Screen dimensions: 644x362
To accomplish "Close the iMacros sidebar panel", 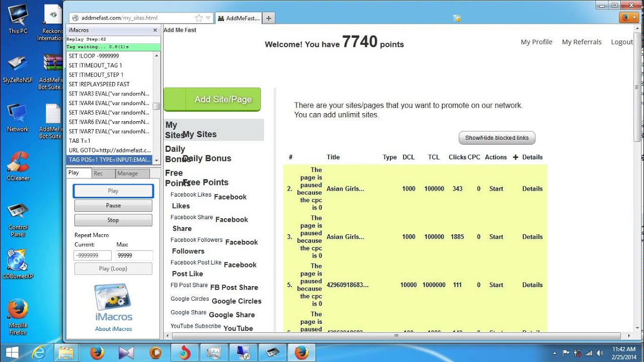I will (155, 30).
